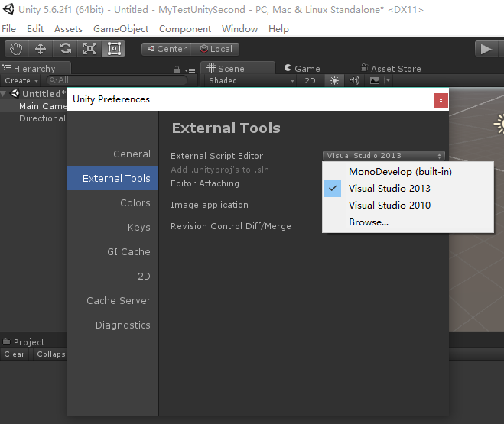Select Cache Server preferences section
The height and width of the screenshot is (424, 504).
tap(113, 301)
